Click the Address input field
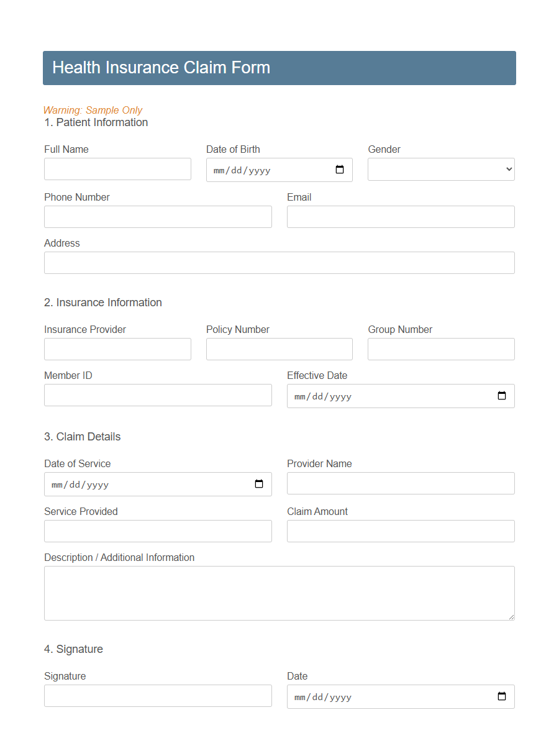559x756 pixels. (x=279, y=263)
